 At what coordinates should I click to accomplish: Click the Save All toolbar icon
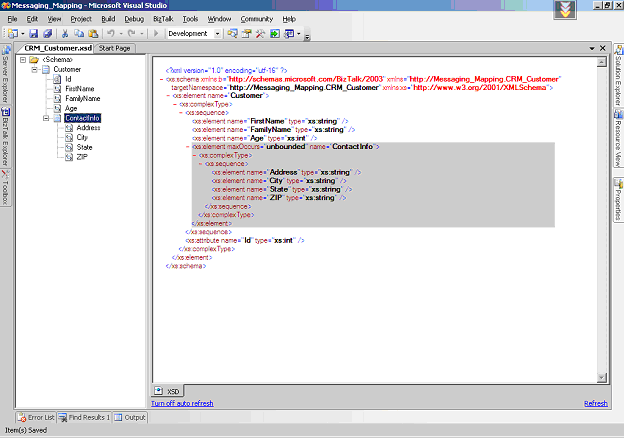click(47, 34)
